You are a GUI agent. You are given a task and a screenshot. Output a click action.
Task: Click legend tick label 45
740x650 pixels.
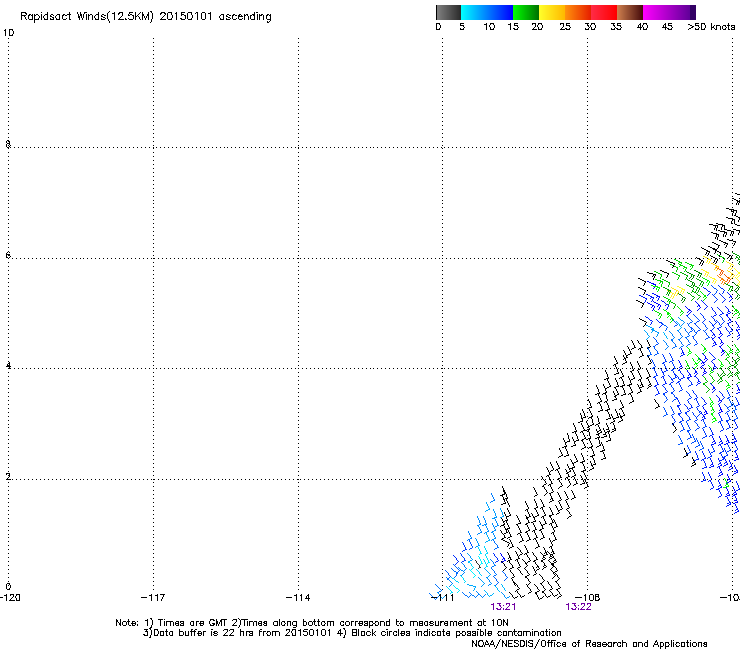pos(667,27)
